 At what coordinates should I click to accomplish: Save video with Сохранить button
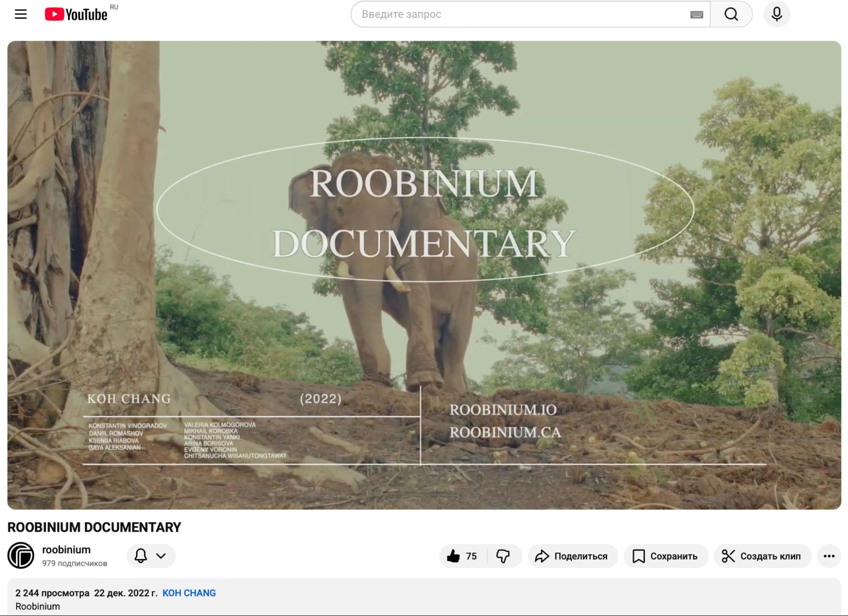[665, 556]
